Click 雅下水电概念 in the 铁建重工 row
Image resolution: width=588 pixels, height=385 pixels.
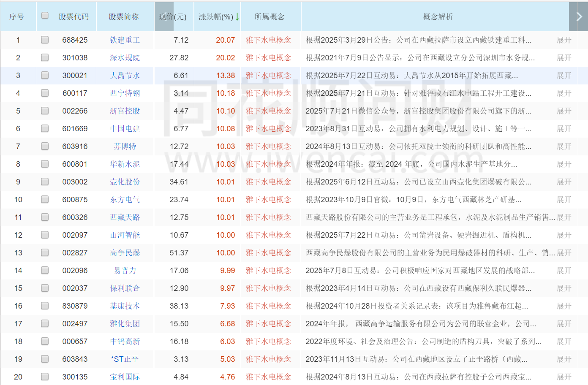268,40
